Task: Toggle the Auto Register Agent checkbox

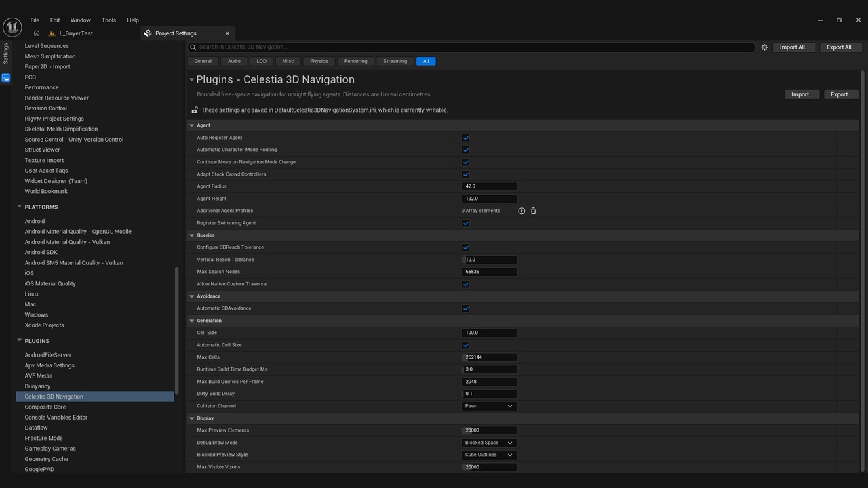Action: click(466, 138)
